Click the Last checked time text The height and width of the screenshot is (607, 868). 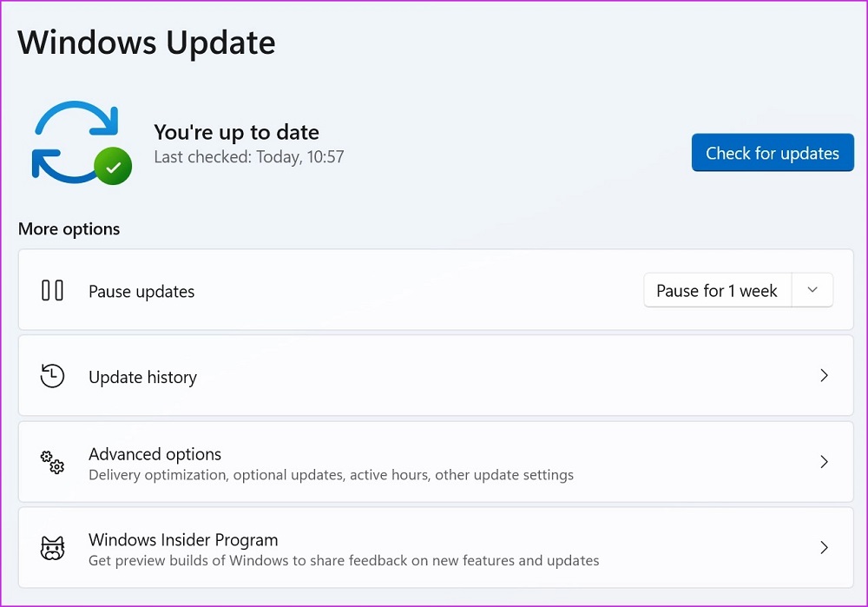(x=249, y=157)
